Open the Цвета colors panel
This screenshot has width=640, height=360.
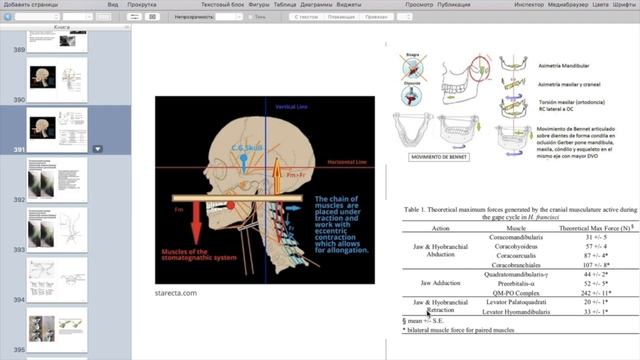coord(600,4)
